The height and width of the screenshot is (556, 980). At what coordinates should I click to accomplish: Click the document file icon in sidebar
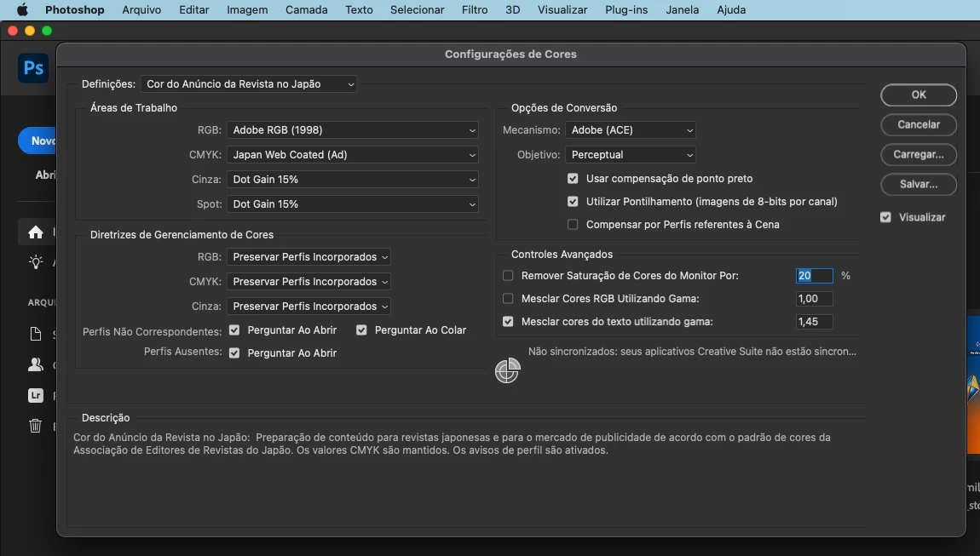36,334
